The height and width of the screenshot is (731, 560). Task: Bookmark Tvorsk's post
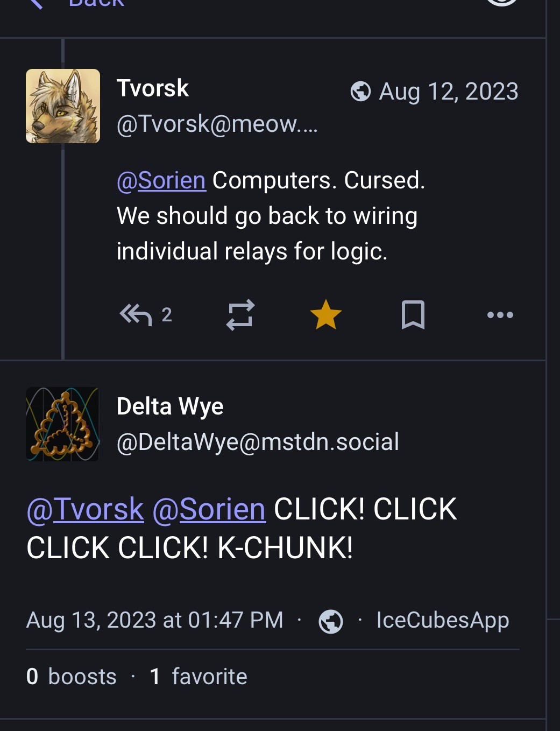pos(413,315)
